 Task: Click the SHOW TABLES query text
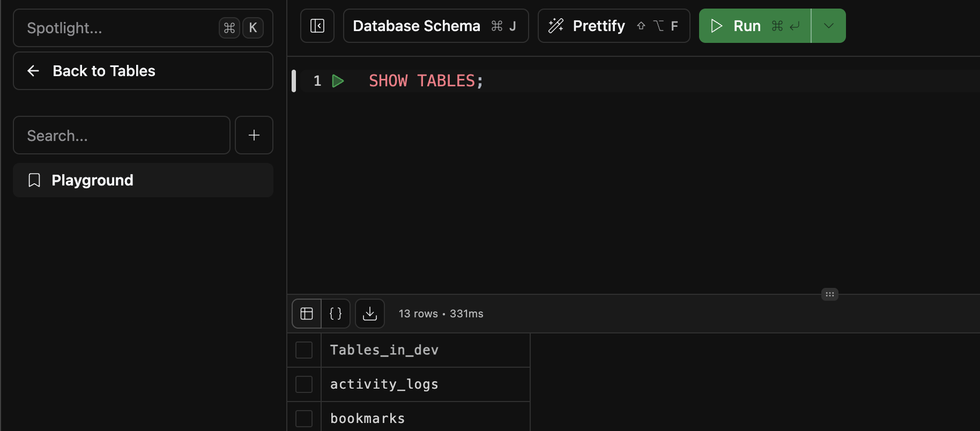coord(426,81)
